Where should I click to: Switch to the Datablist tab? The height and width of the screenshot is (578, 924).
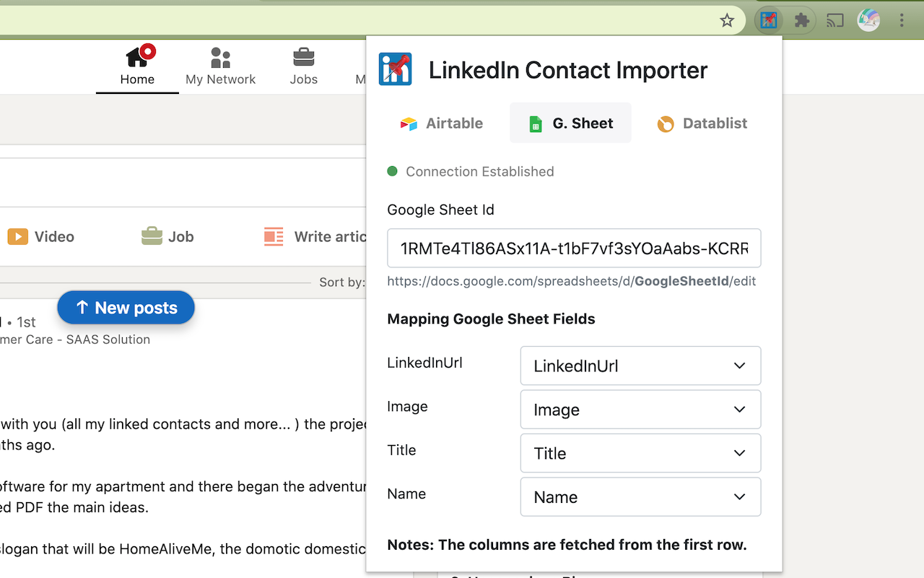(x=702, y=123)
